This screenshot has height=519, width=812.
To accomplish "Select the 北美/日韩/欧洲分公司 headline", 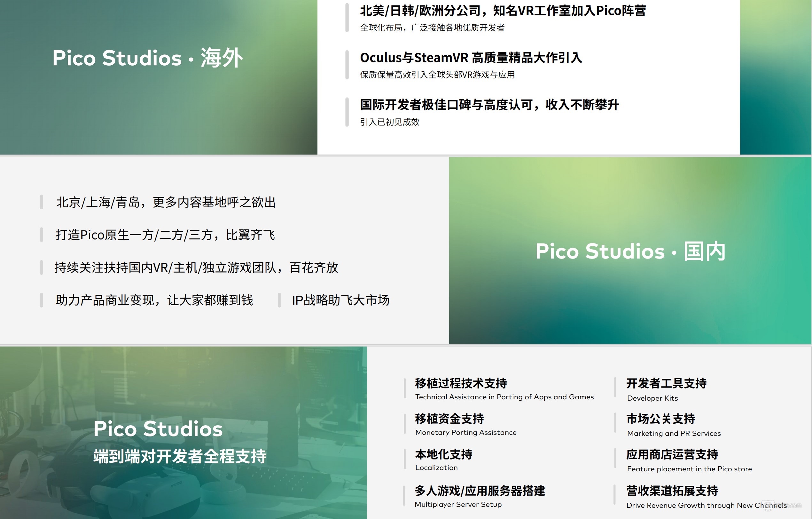I will (503, 11).
